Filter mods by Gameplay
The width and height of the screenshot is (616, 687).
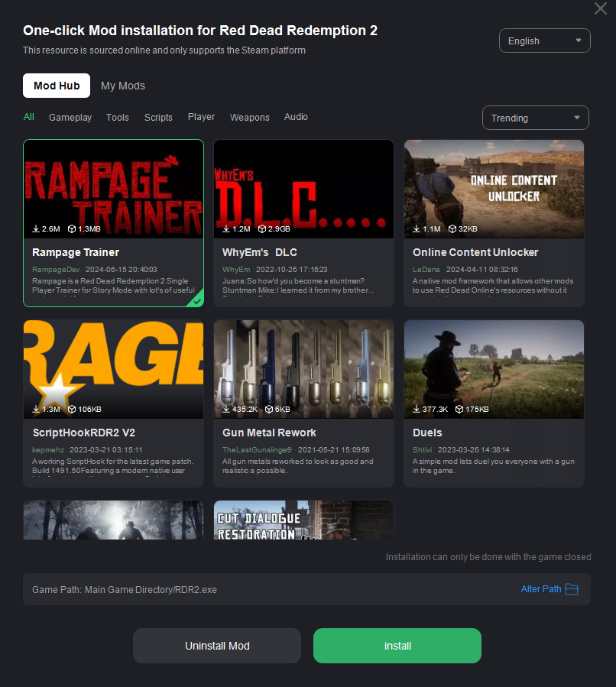tap(70, 118)
